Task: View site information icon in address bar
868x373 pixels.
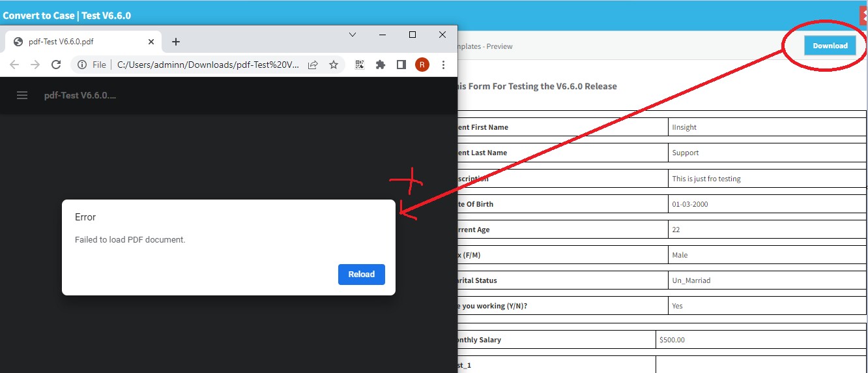Action: (81, 65)
